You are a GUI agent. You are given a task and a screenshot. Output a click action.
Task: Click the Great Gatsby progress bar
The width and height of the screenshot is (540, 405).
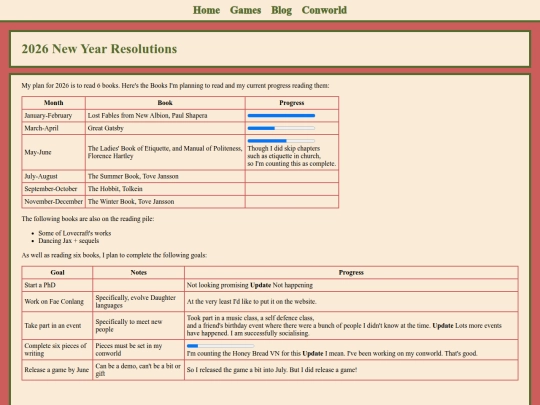point(281,128)
